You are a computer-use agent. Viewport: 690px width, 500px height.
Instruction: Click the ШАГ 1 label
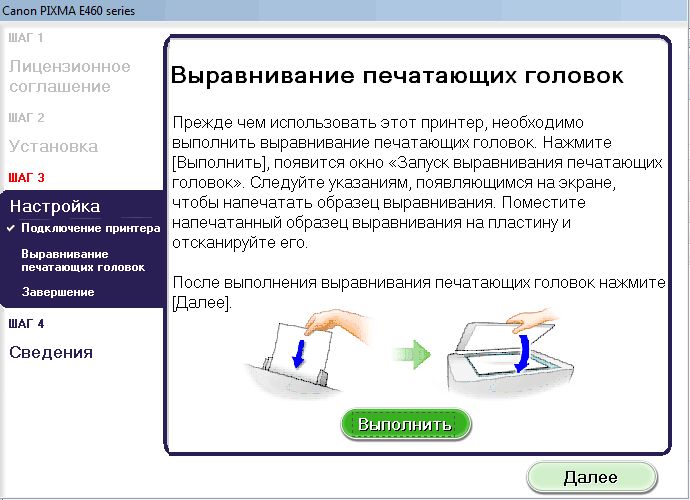coord(26,38)
